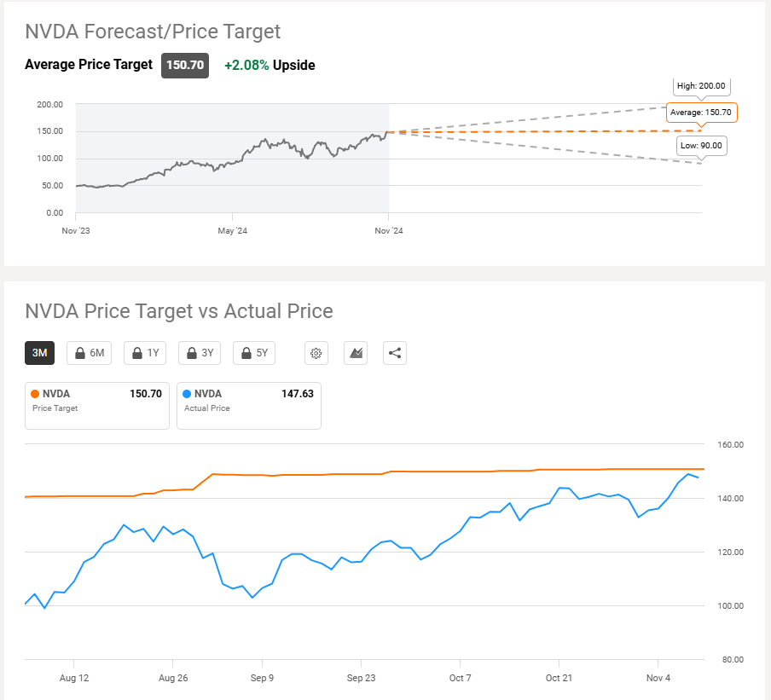Click the +2.08% Upside text
The width and height of the screenshot is (771, 700).
pos(270,66)
